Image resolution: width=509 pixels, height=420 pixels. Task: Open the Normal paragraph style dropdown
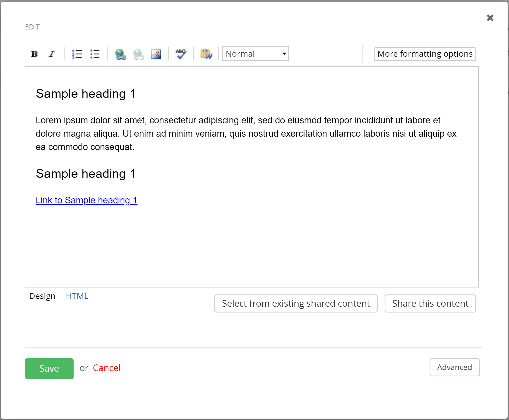(255, 54)
